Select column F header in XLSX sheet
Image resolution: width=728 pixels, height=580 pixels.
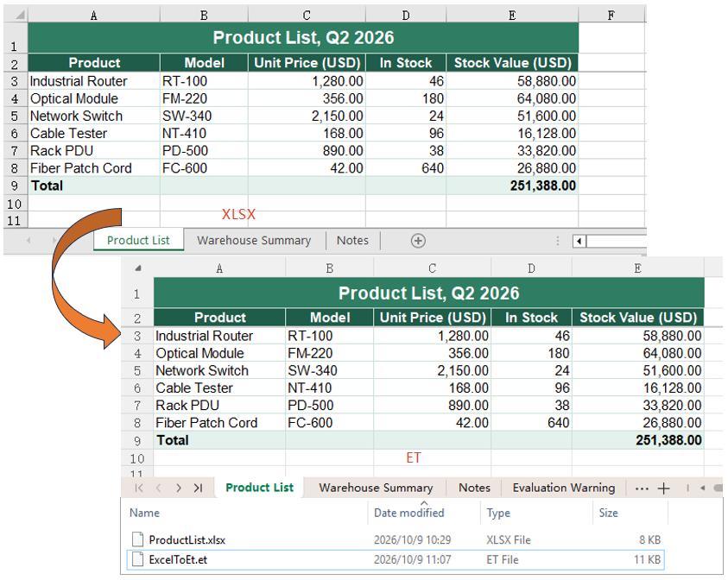tap(611, 16)
